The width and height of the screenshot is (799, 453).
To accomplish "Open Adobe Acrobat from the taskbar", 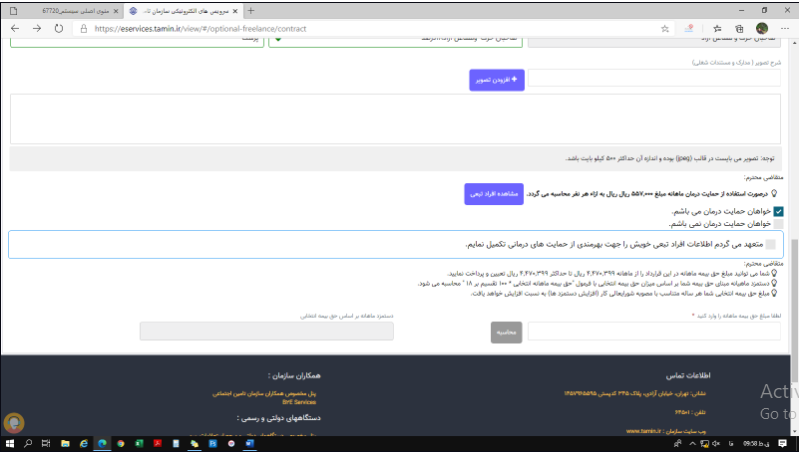I will (x=157, y=444).
